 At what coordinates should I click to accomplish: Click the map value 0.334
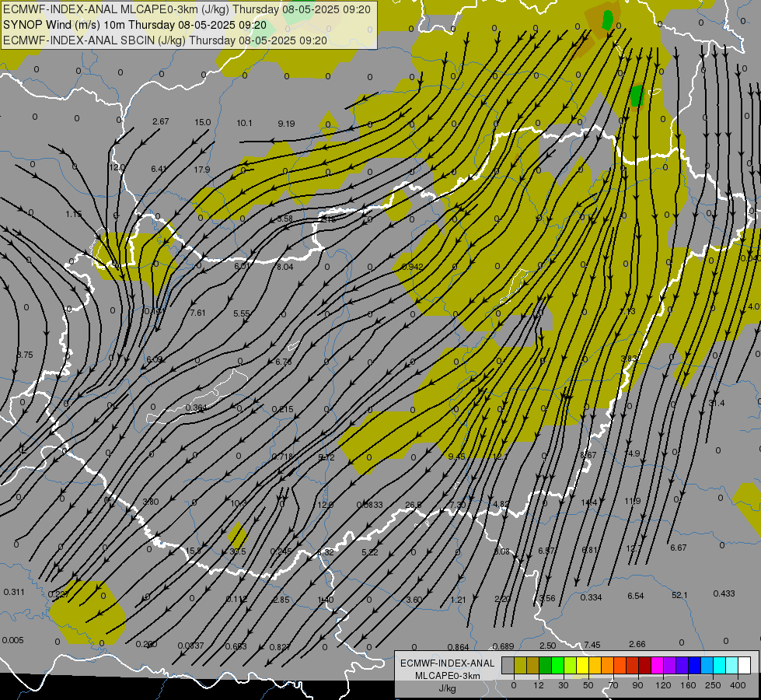coord(591,597)
